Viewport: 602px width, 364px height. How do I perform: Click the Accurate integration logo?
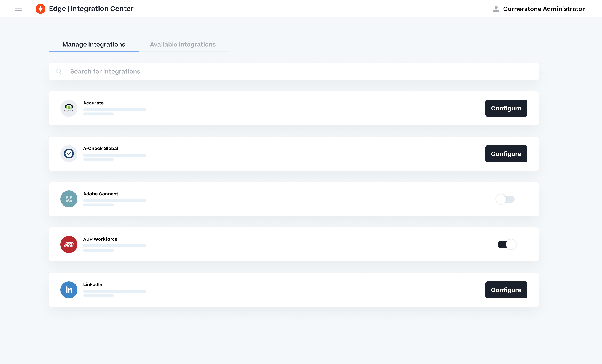pos(69,108)
